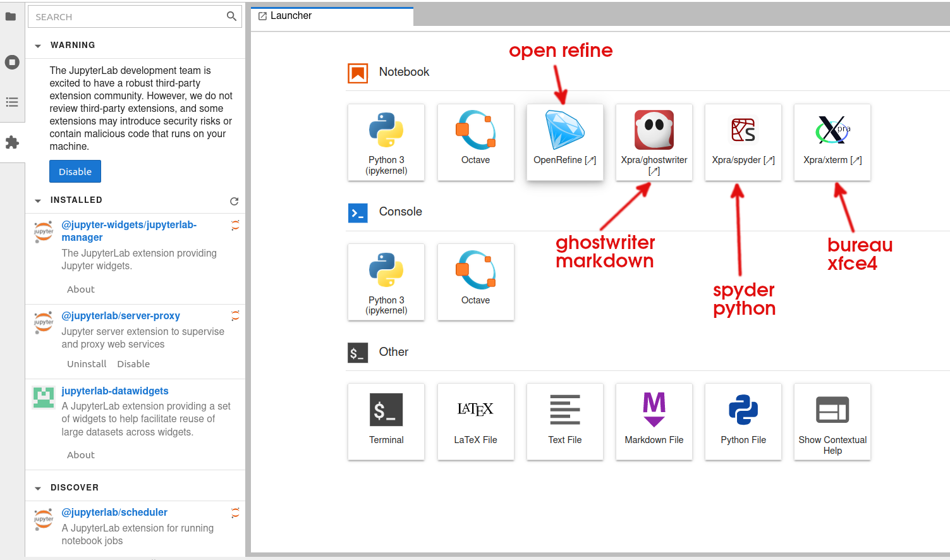The image size is (950, 560).
Task: Open the jupyterlab-datawidgets extension link
Action: 115,391
